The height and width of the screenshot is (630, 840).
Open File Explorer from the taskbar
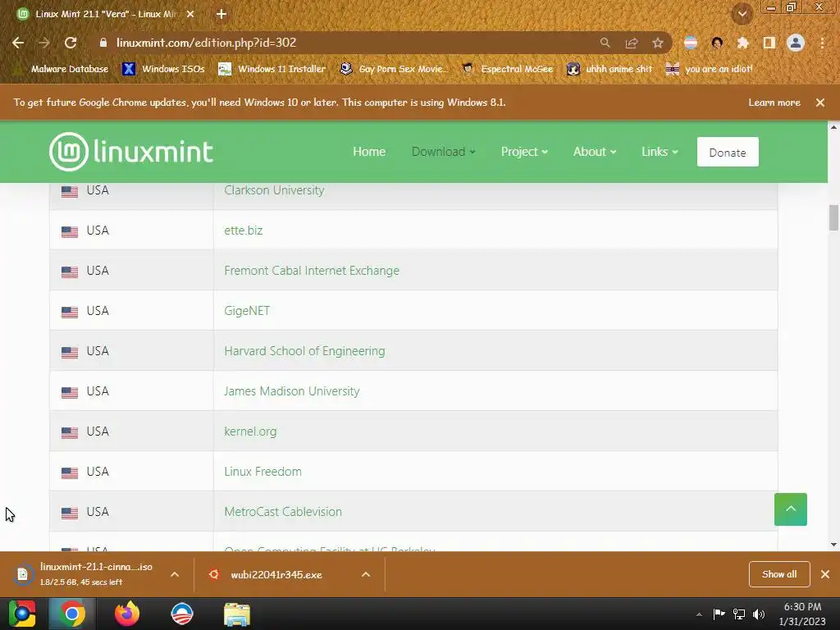click(237, 614)
